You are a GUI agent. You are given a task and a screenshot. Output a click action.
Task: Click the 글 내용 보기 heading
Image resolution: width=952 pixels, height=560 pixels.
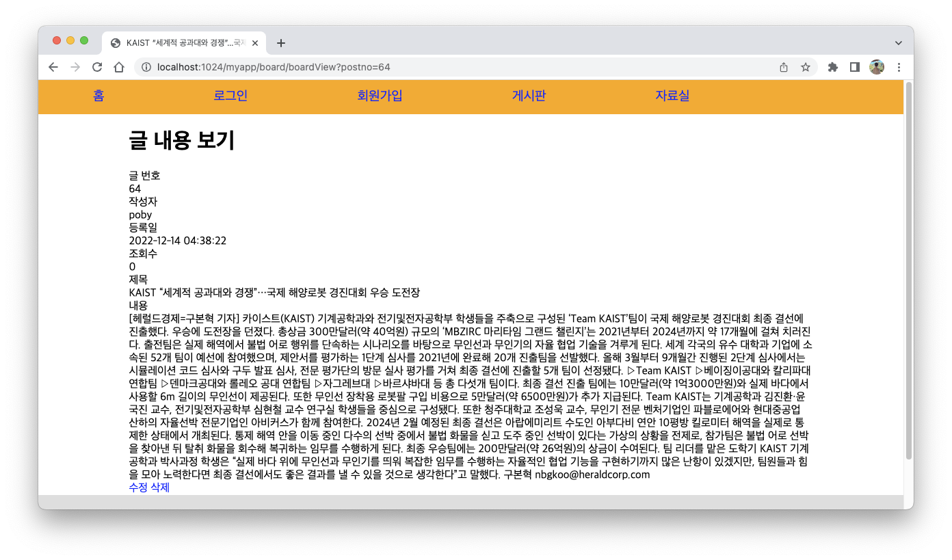coord(182,140)
